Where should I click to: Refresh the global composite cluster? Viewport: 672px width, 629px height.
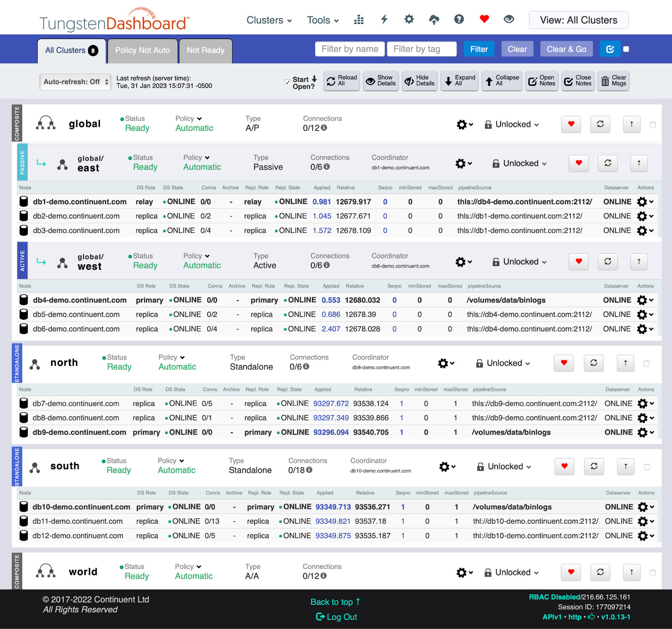(600, 124)
